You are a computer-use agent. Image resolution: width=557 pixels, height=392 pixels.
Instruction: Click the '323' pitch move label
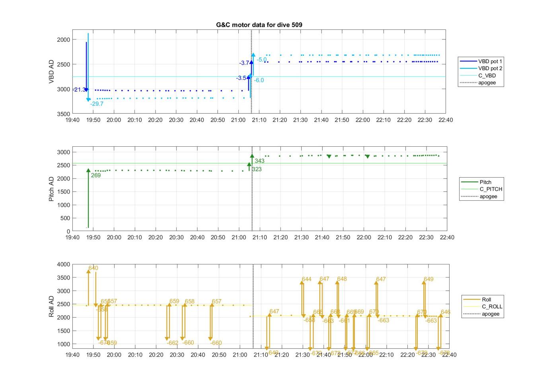(x=257, y=169)
